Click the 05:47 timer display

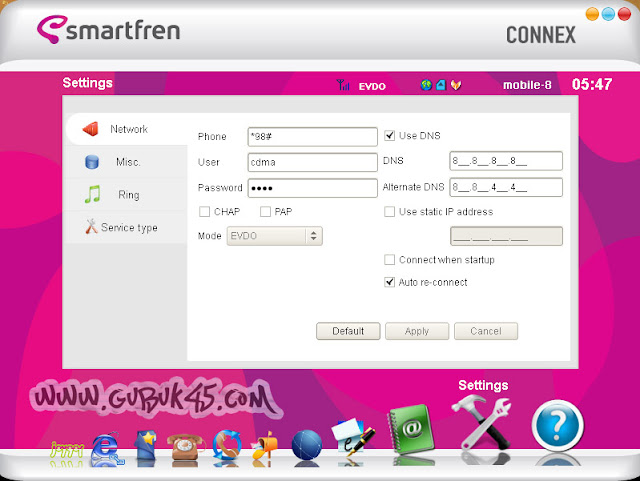point(591,84)
